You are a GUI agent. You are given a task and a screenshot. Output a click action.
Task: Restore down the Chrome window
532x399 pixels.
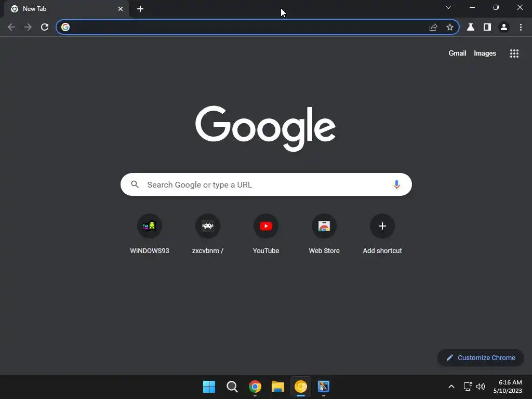496,7
